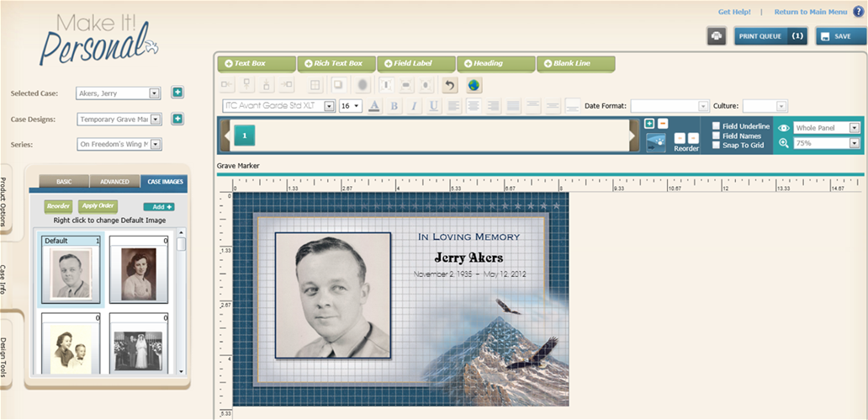Viewport: 868px width, 420px height.
Task: Open the Series dropdown
Action: coord(156,145)
